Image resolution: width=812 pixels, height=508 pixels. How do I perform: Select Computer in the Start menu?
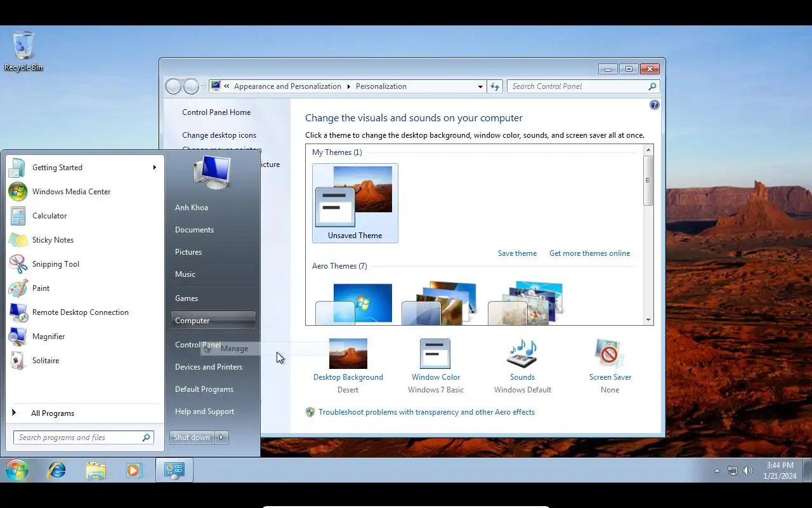click(x=213, y=321)
